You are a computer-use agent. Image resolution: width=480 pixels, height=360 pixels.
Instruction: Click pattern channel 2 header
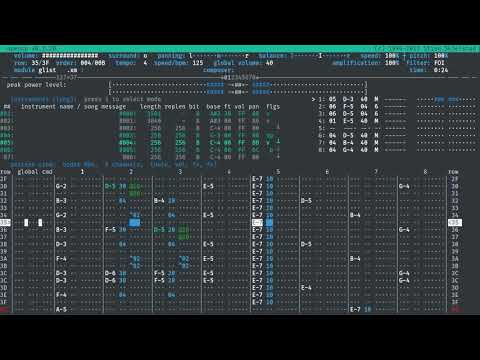pyautogui.click(x=131, y=172)
